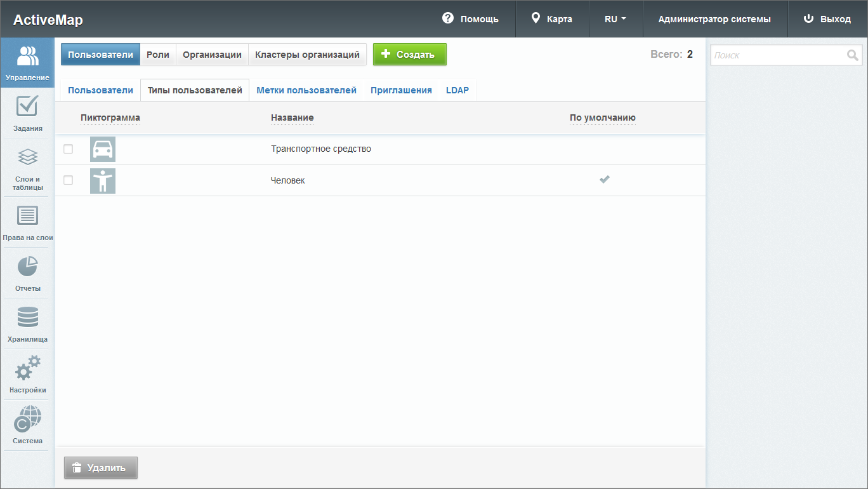Sort by По умолчанию column header

pyautogui.click(x=602, y=117)
